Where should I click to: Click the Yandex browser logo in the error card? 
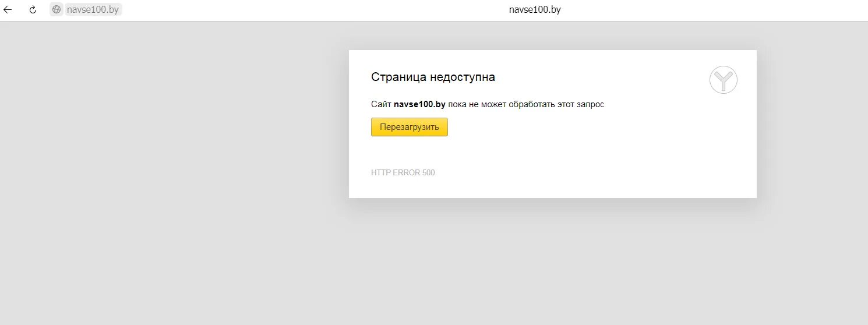[x=724, y=80]
